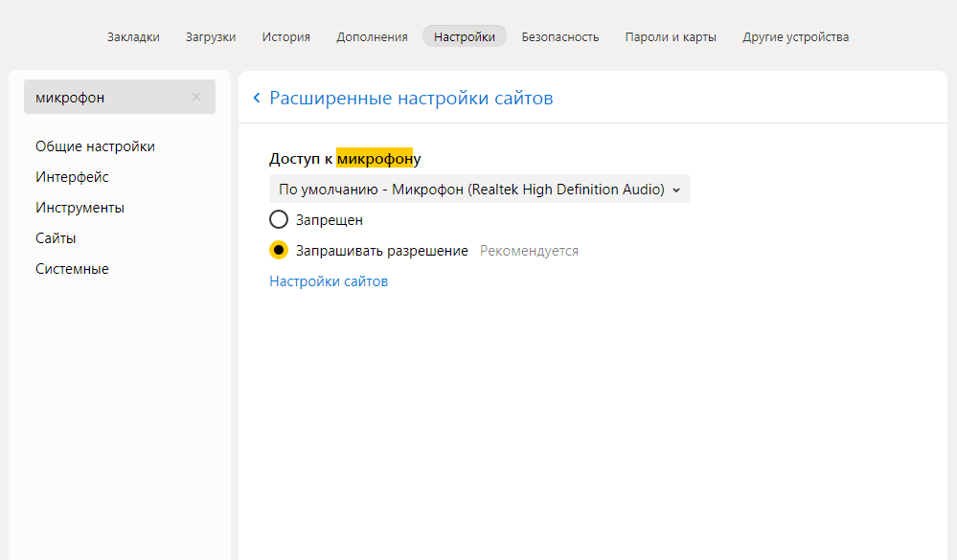Viewport: 957px width, 560px height.
Task: Open the 'Пароли и карты' tab
Action: [671, 36]
